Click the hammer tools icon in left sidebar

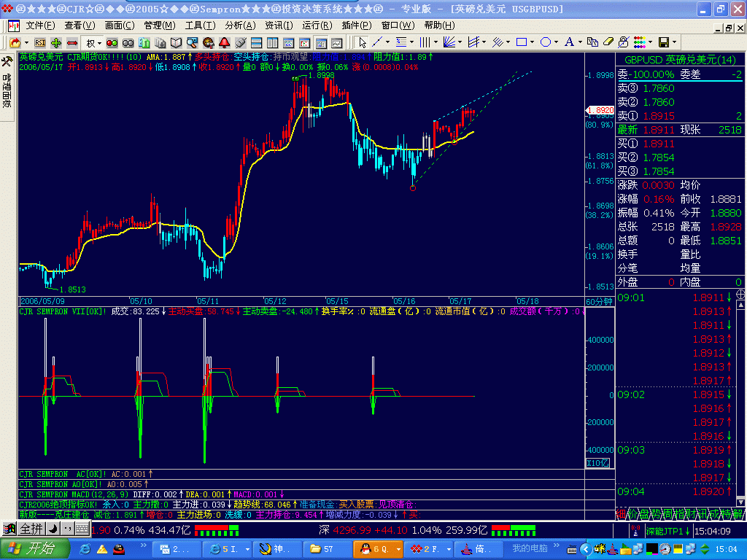[x=7, y=61]
